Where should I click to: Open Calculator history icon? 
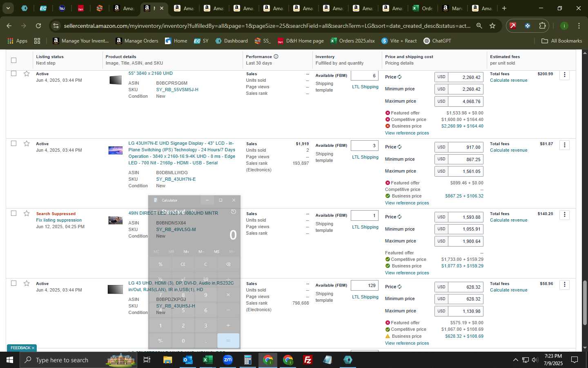pyautogui.click(x=233, y=212)
